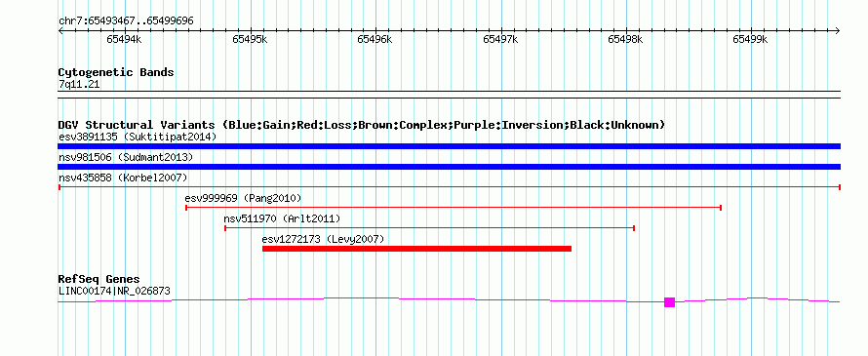
Task: Select the esv3891135 blue gain bar
Action: [x=449, y=146]
